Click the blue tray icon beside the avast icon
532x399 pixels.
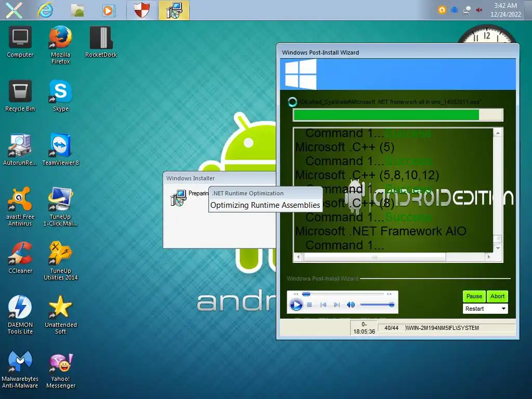tap(454, 10)
